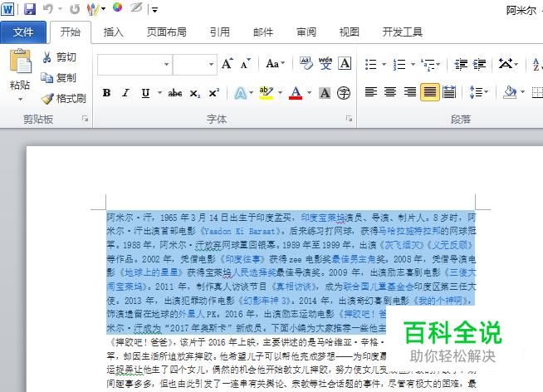Increase paragraph indent
543x392 pixels.
[480, 64]
